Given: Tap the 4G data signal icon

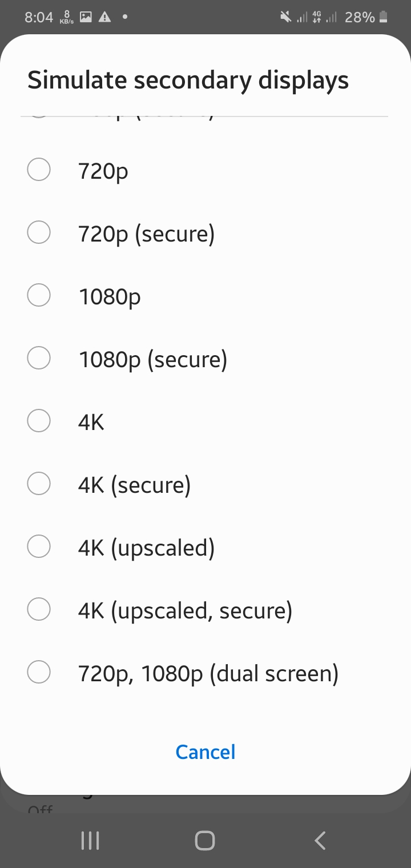Looking at the screenshot, I should (x=316, y=18).
